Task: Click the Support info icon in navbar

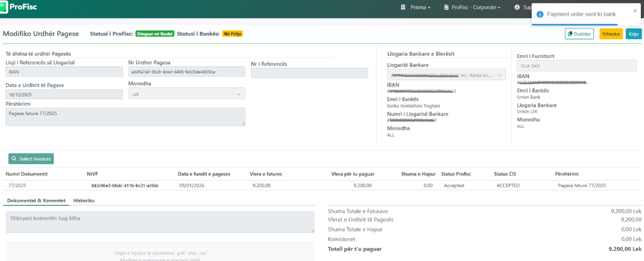Action: coord(517,7)
